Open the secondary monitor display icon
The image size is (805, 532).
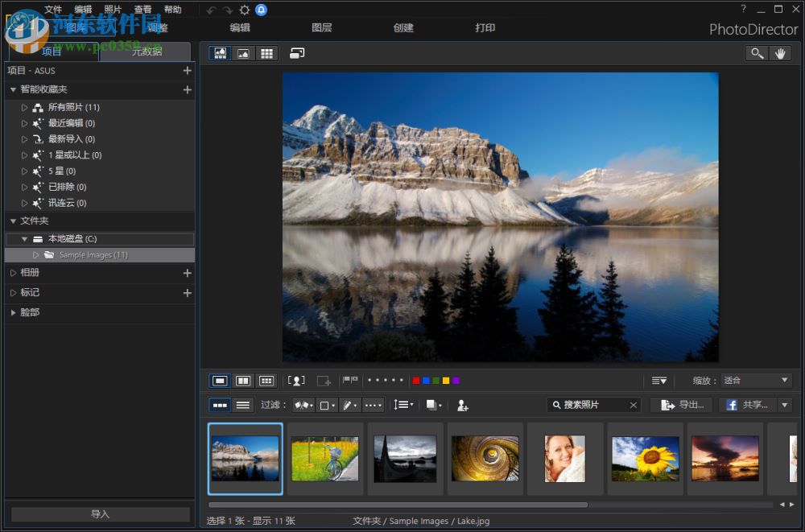(x=297, y=53)
